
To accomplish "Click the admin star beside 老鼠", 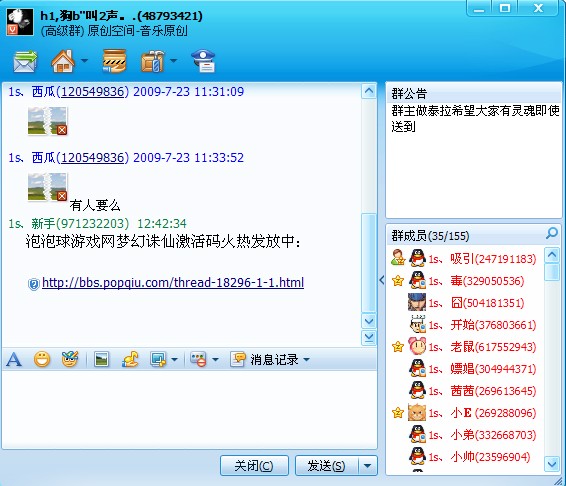I will 398,347.
